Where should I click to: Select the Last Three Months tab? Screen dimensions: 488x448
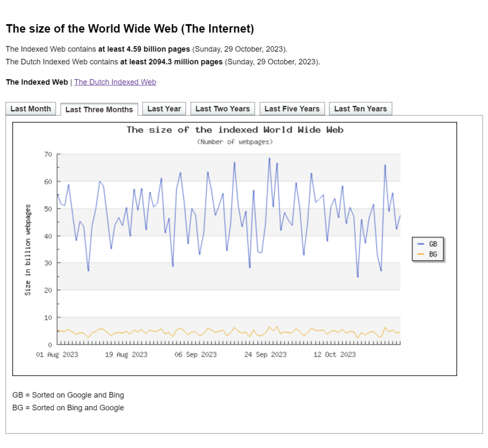(x=99, y=110)
